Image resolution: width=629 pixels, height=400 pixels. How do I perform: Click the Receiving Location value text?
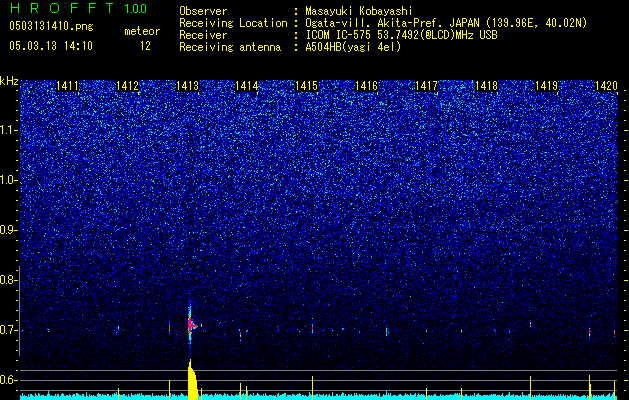pos(446,23)
